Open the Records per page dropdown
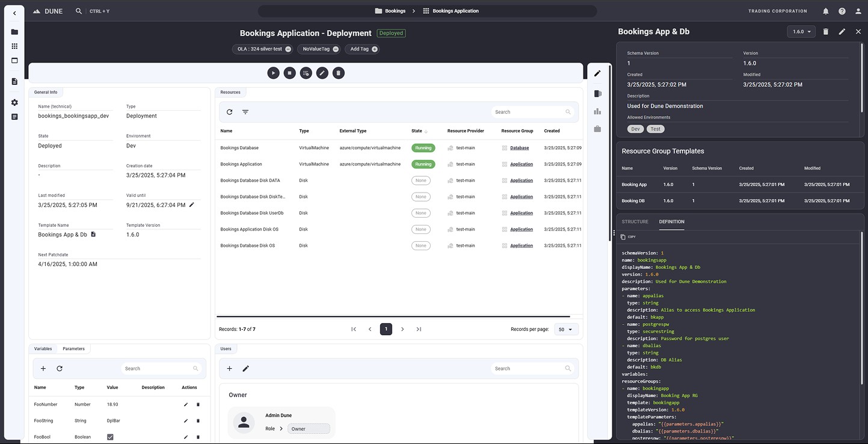The height and width of the screenshot is (444, 868). point(566,329)
